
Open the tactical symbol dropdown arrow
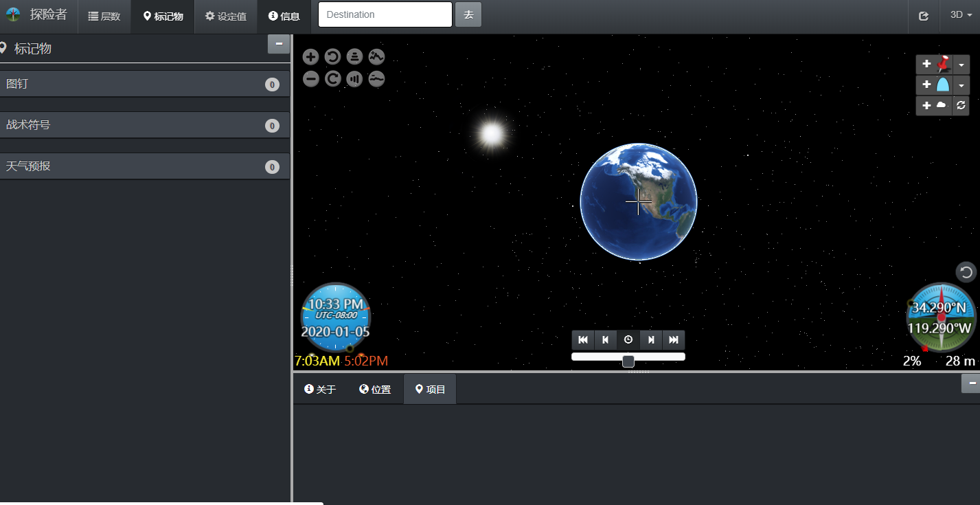click(961, 85)
